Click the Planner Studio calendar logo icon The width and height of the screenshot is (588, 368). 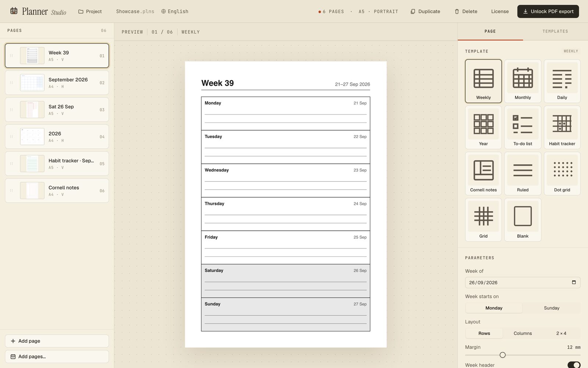[x=14, y=11]
